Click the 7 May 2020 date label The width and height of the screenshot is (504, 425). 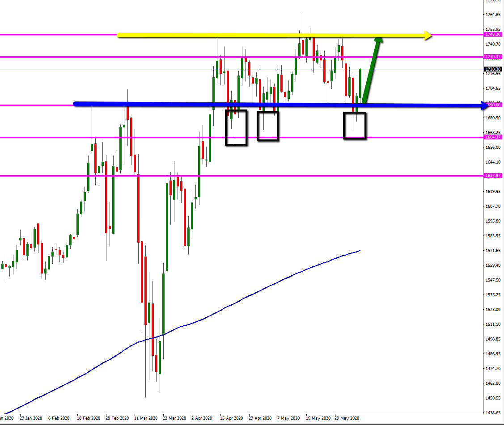pos(288,418)
